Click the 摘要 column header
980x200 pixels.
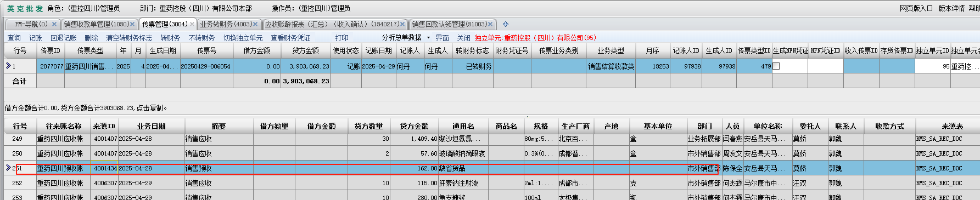[219, 126]
